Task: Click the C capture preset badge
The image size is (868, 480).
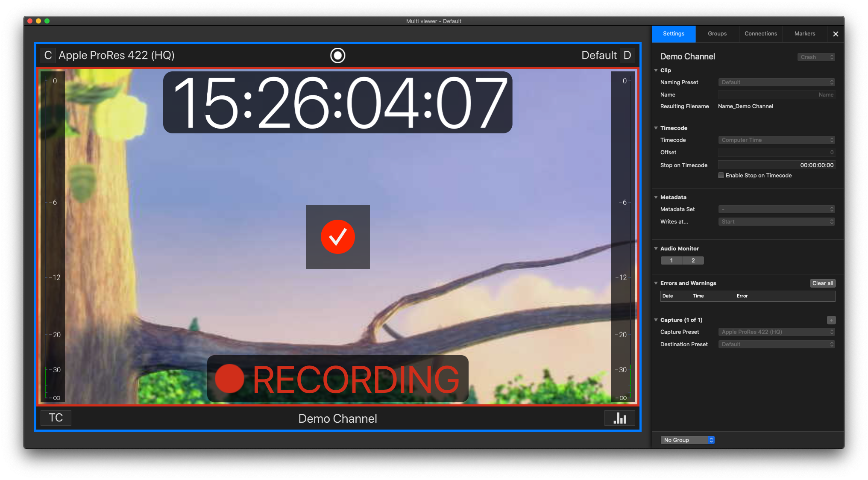Action: pos(48,56)
